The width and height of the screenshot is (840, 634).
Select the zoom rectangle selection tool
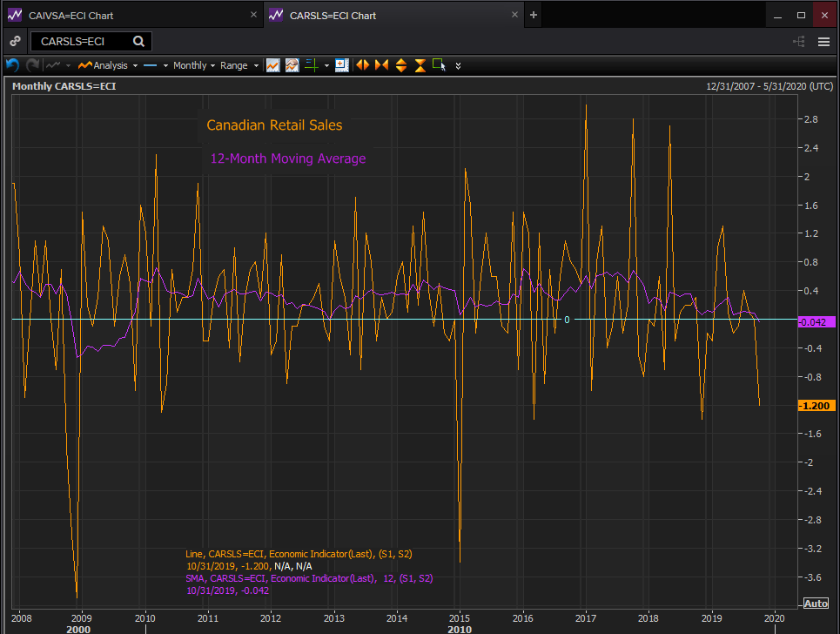pyautogui.click(x=439, y=65)
